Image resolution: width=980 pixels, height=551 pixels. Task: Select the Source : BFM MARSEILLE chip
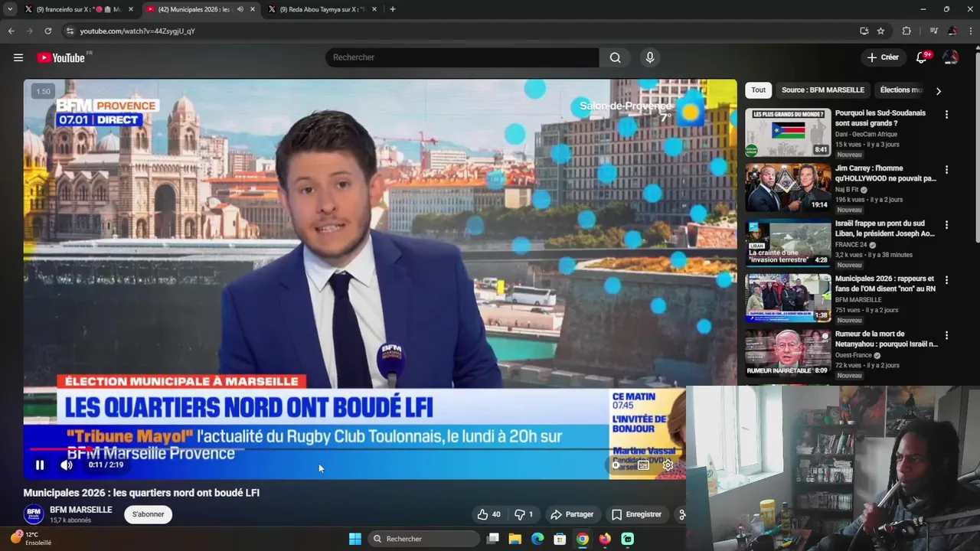point(823,90)
